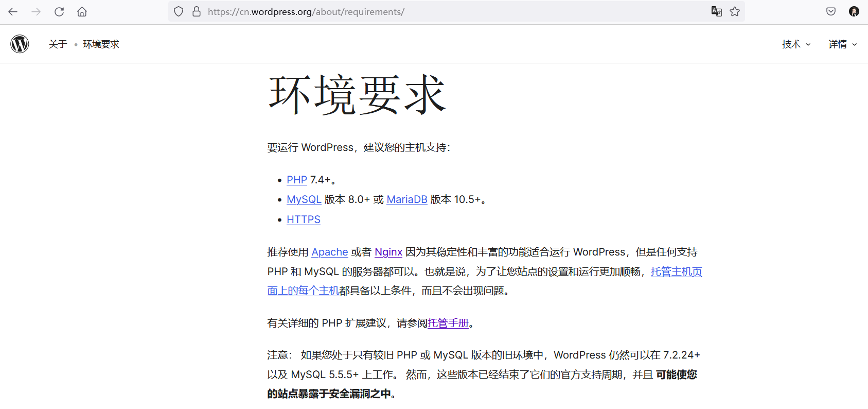Open the profile avatar menu
The height and width of the screenshot is (409, 868).
coord(854,11)
